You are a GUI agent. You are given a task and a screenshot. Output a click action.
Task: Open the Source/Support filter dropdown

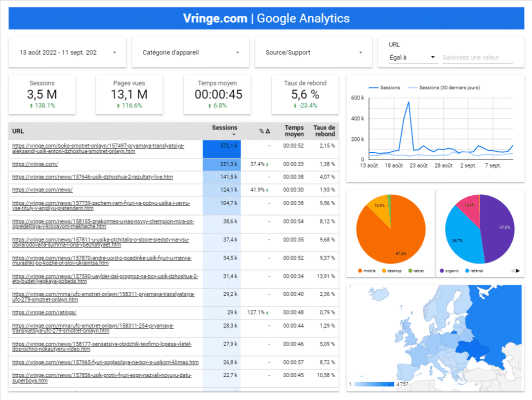[x=314, y=52]
